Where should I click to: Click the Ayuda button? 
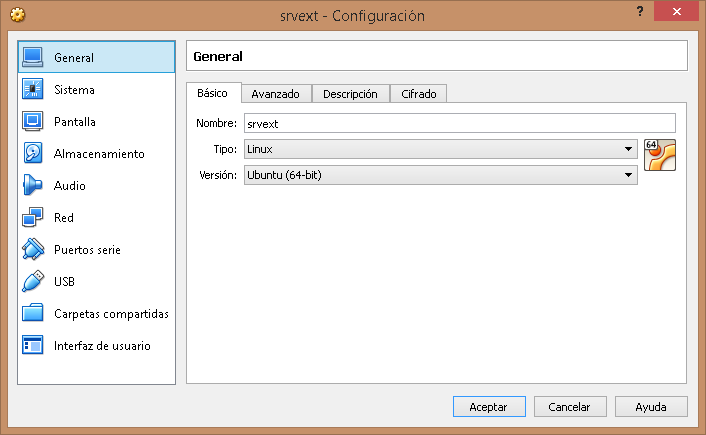tap(650, 407)
